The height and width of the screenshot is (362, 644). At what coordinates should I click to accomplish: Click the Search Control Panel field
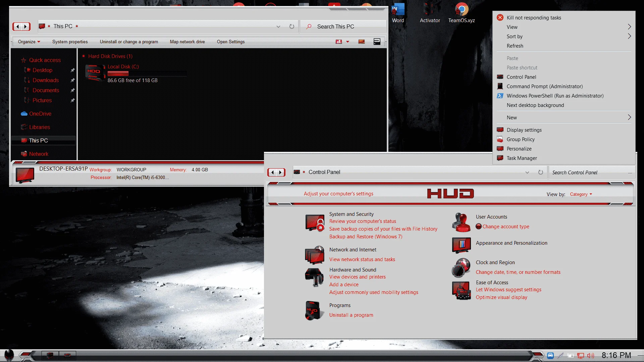[x=592, y=172]
